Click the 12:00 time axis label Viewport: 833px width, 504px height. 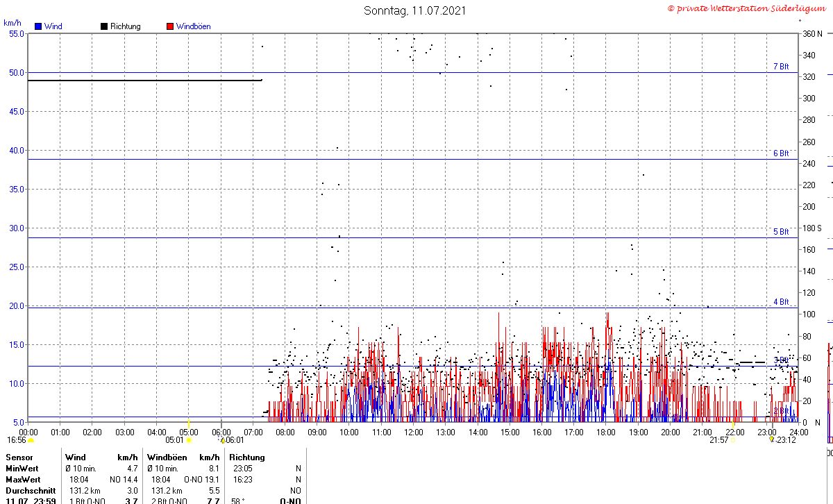pos(414,432)
